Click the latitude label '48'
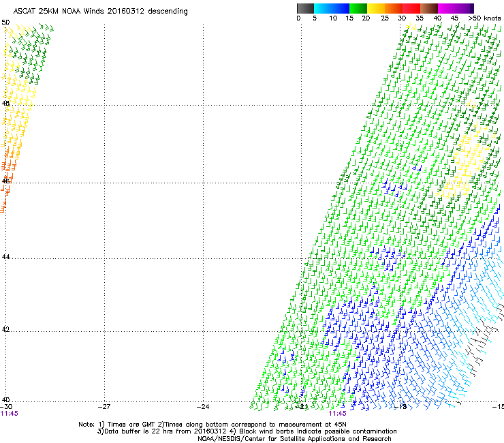The width and height of the screenshot is (504, 443). [5, 104]
